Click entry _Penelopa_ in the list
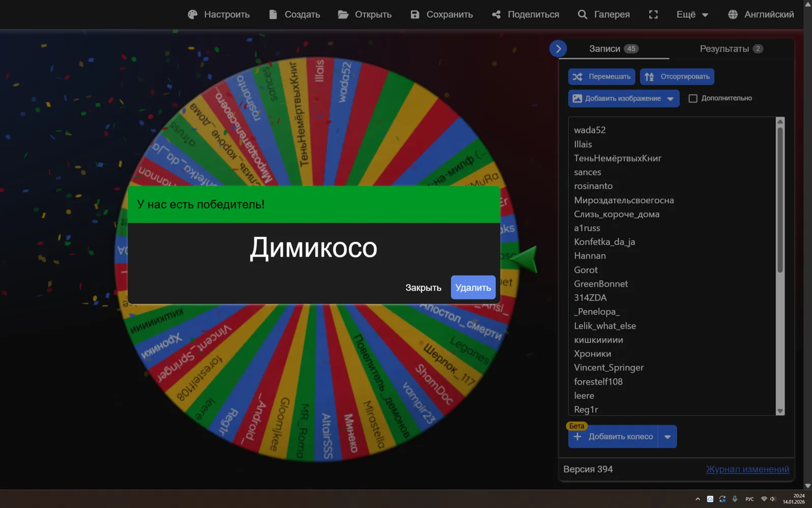The width and height of the screenshot is (812, 508). [597, 311]
